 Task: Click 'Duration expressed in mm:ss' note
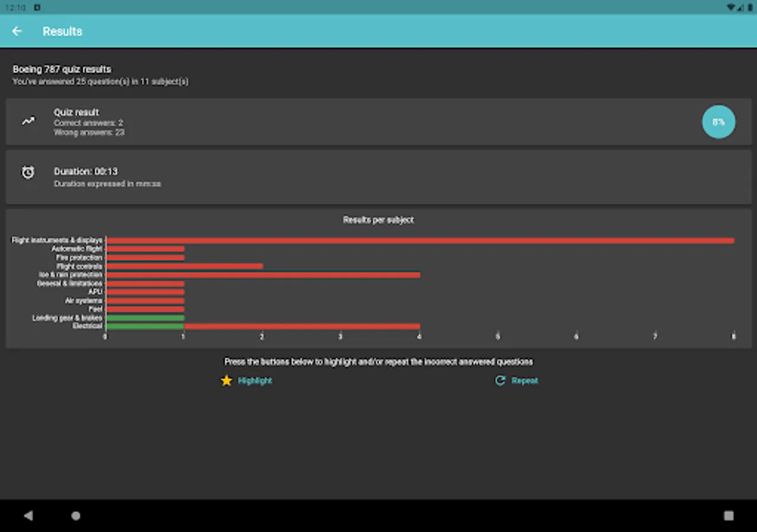click(108, 184)
